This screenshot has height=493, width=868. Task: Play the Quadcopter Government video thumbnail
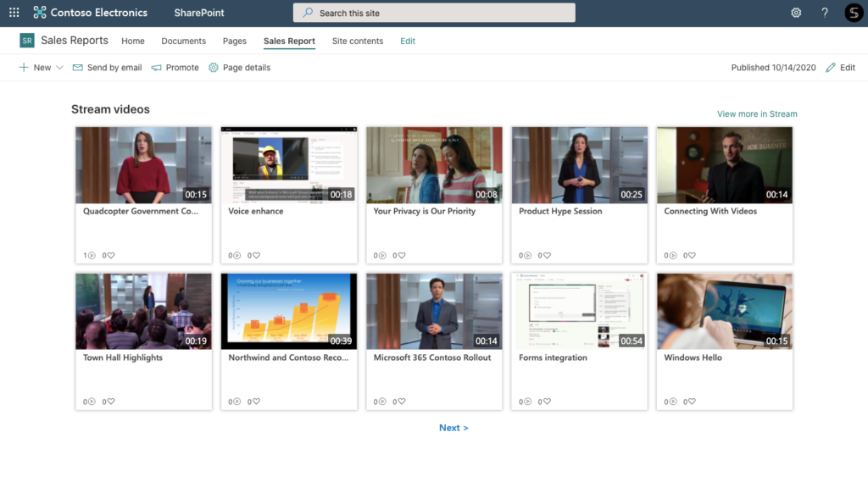(143, 165)
